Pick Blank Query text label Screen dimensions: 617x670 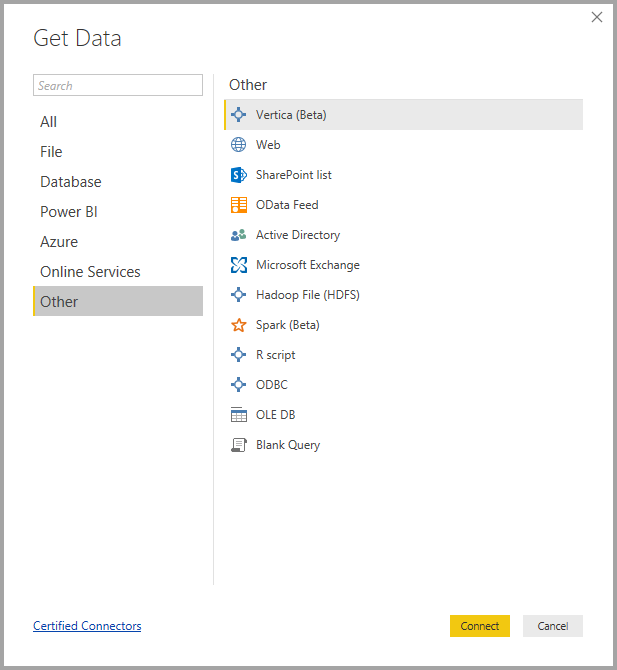[x=288, y=445]
